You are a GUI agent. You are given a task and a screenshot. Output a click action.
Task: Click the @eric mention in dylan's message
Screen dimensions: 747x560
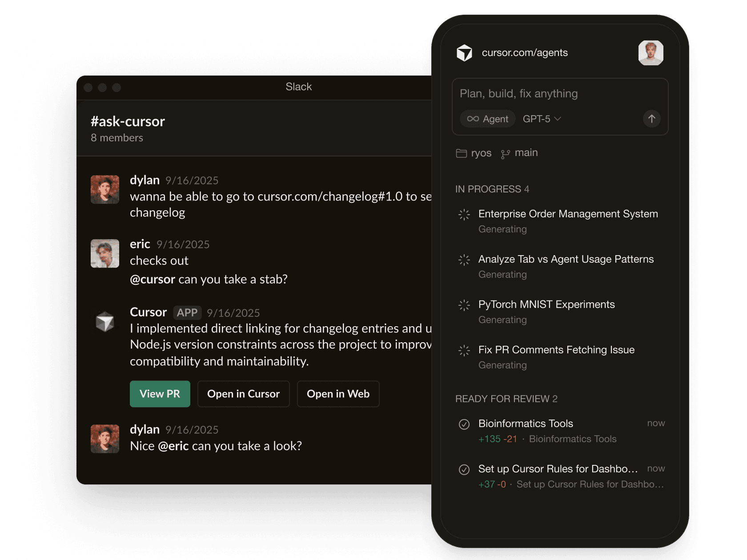173,446
